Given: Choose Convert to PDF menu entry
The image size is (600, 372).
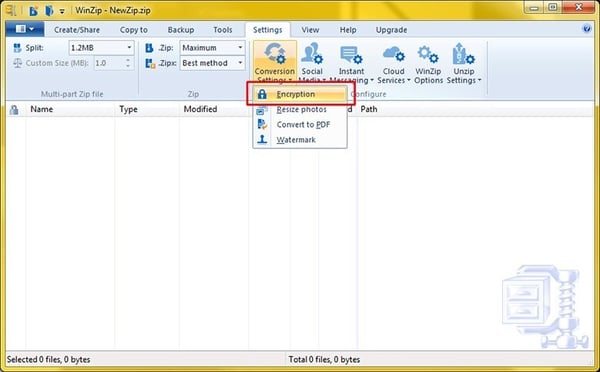Looking at the screenshot, I should pos(300,124).
